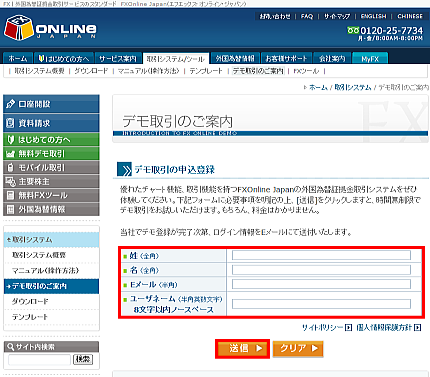Open ダウンロード in the submenu bar

pyautogui.click(x=91, y=71)
